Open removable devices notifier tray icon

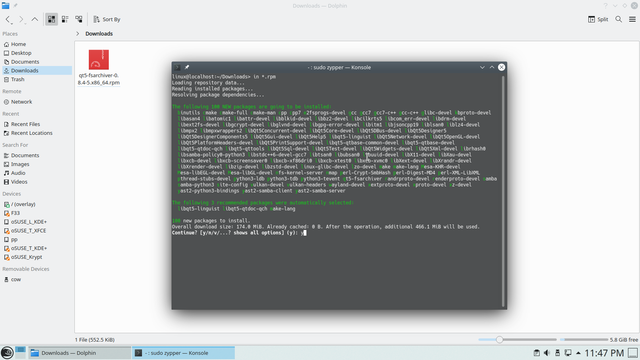pyautogui.click(x=558, y=353)
